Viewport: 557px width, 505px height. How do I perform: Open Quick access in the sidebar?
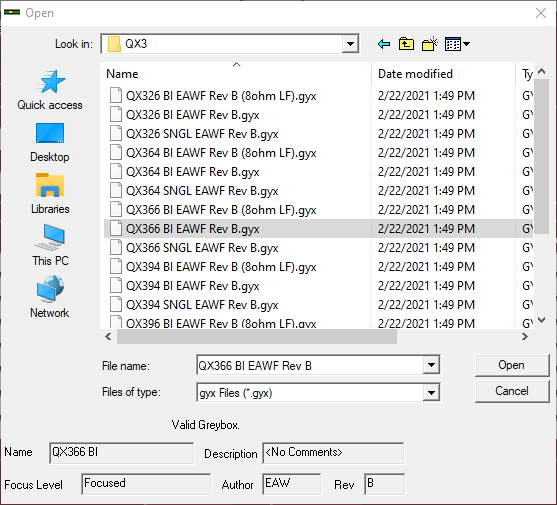pyautogui.click(x=50, y=90)
